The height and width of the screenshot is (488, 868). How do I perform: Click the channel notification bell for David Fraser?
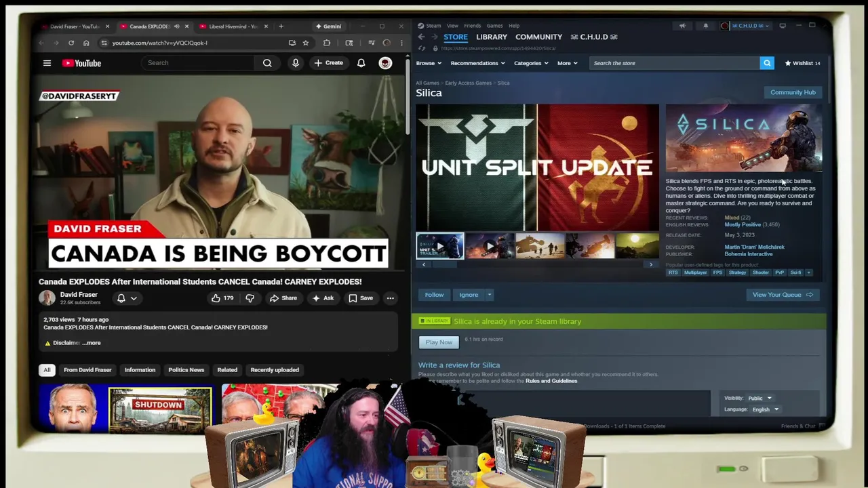(x=121, y=298)
